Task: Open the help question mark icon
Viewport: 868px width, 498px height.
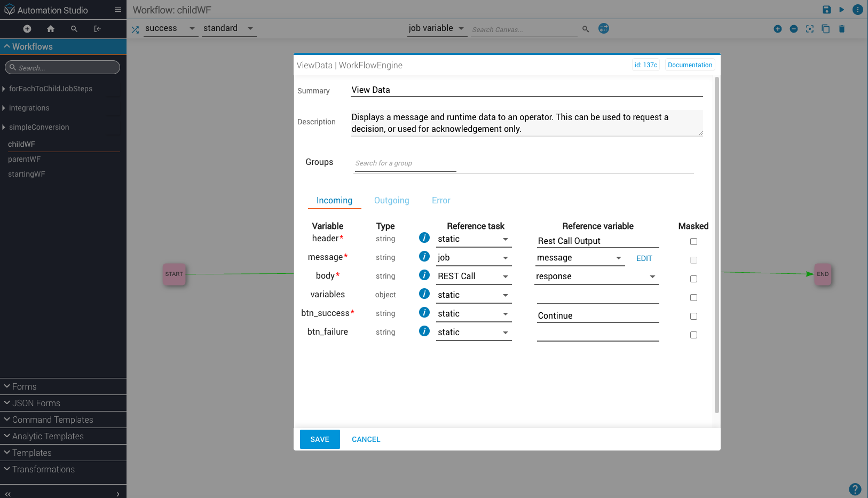Action: click(x=855, y=489)
